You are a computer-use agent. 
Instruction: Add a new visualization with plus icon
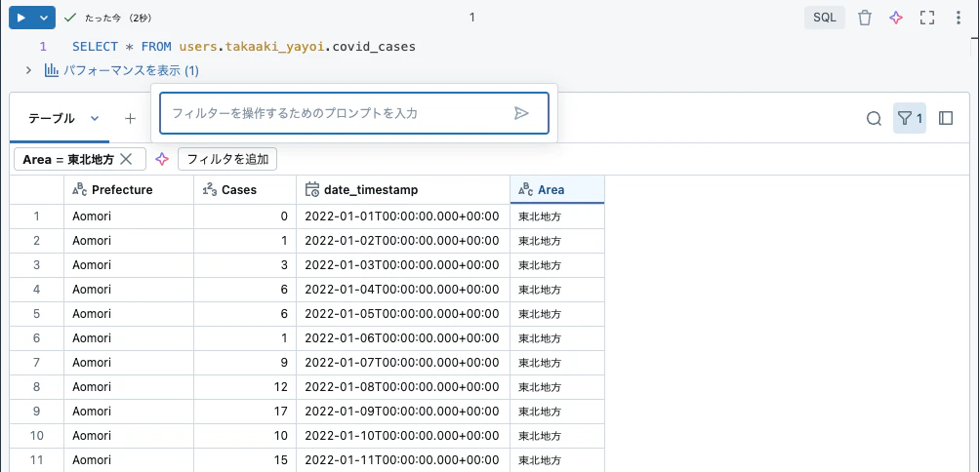tap(130, 118)
